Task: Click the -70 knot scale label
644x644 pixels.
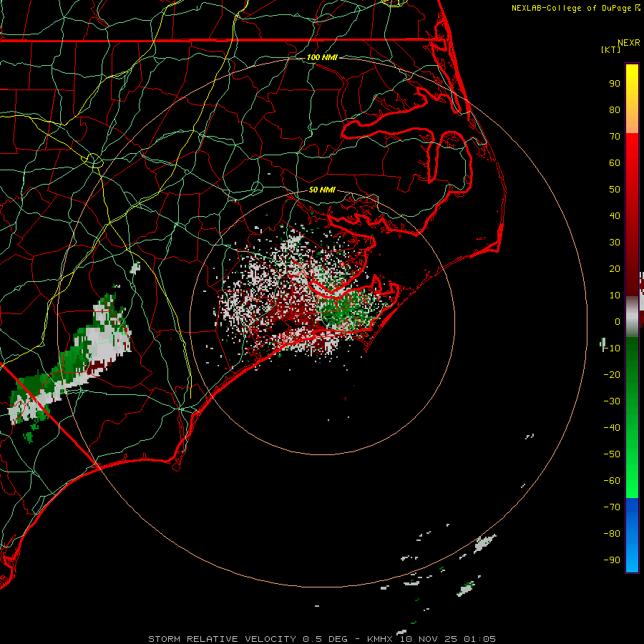Action: click(612, 507)
